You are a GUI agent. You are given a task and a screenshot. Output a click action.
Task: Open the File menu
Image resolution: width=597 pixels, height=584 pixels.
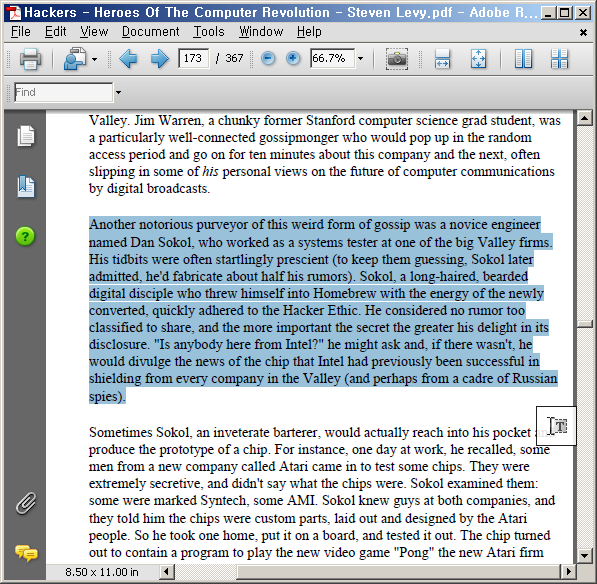click(21, 32)
